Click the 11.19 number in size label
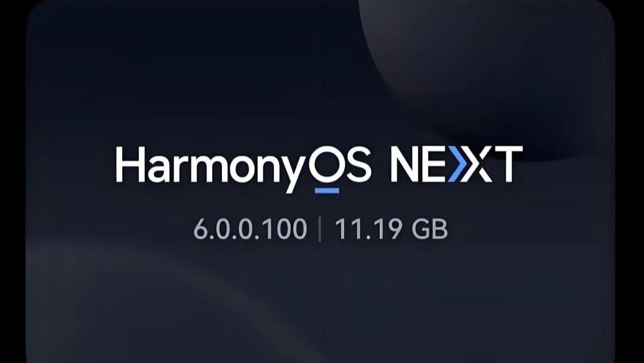The width and height of the screenshot is (644, 363). pos(369,229)
